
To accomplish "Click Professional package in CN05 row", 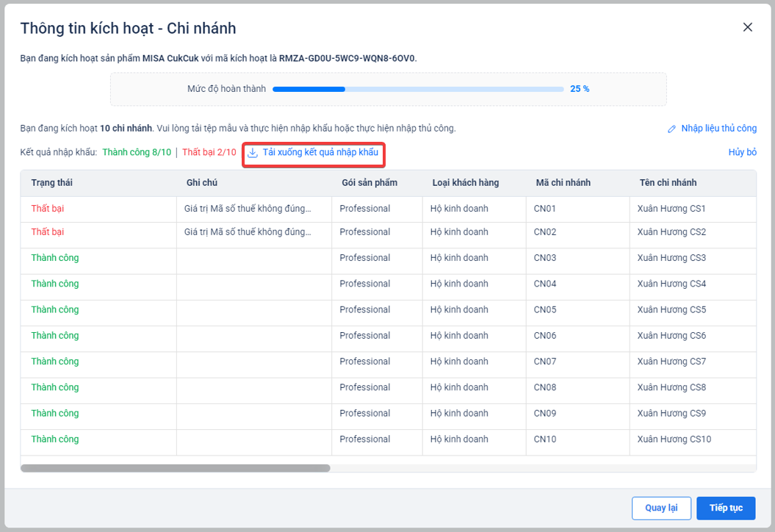I will [x=365, y=309].
